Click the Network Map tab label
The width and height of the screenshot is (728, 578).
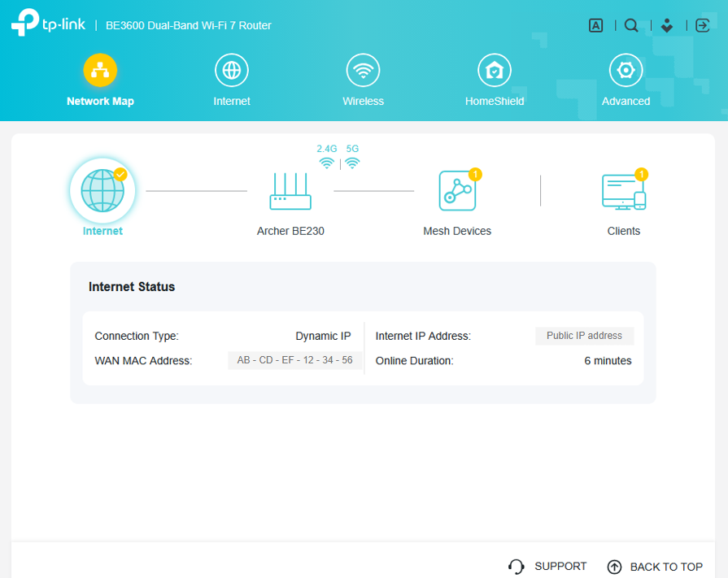click(100, 101)
